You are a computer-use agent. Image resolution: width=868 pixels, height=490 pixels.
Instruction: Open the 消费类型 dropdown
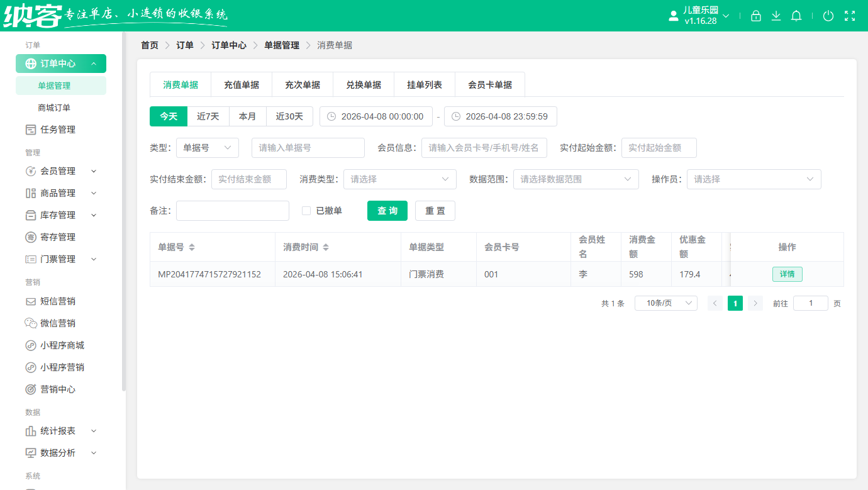399,179
